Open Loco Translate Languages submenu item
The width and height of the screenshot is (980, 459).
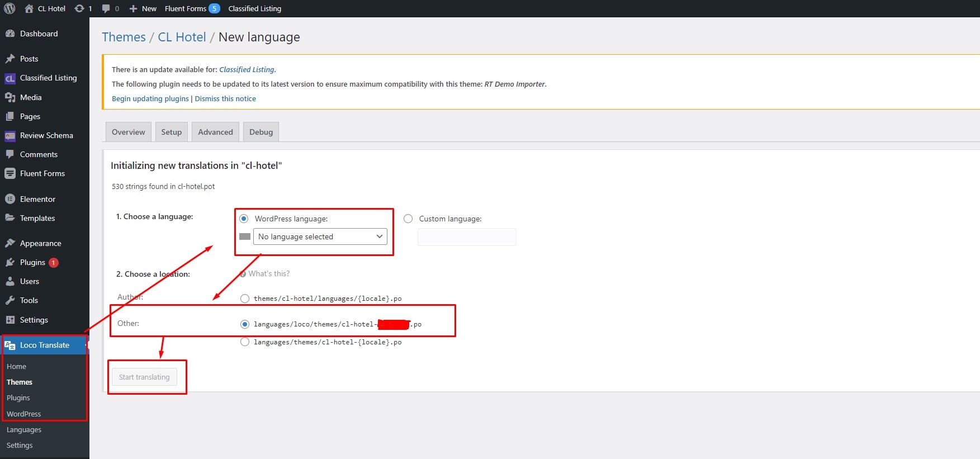[x=24, y=430]
